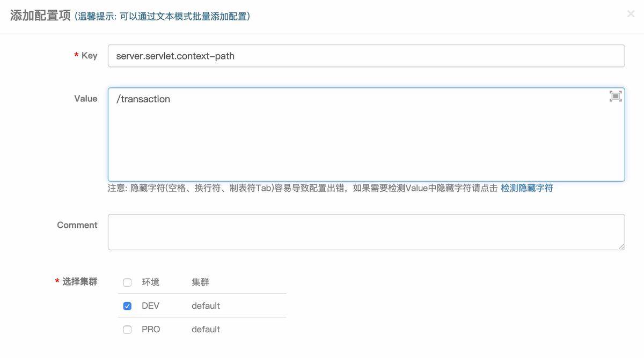Enable the PRO default cluster checkbox

127,329
